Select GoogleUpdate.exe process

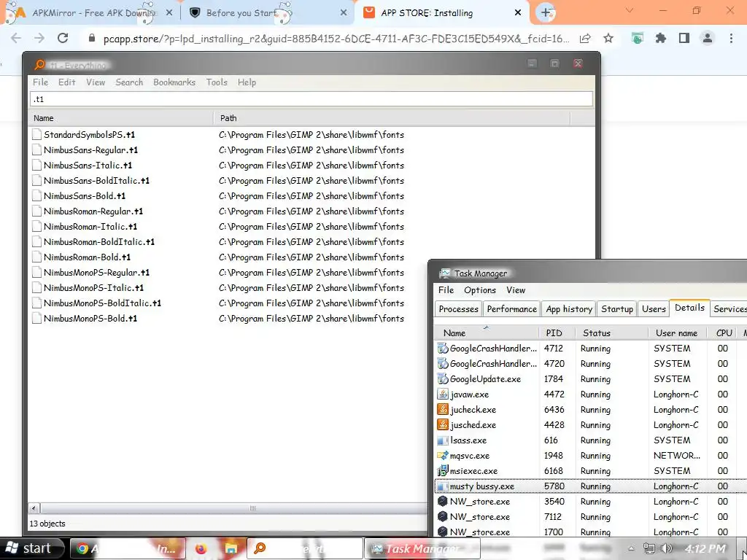(x=591, y=379)
